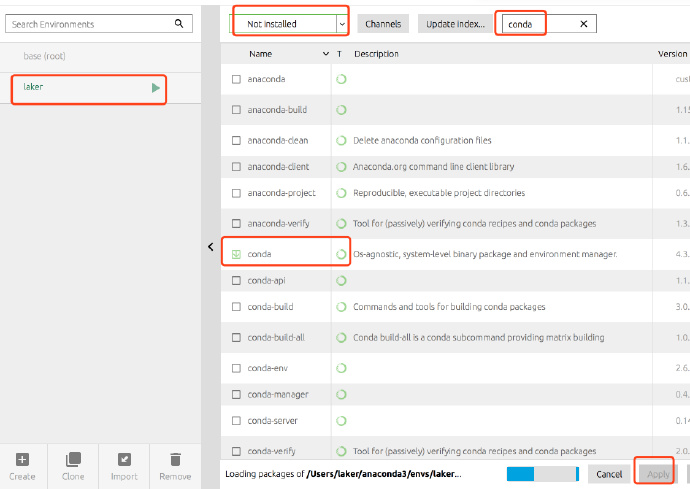Click the Update index... button
The height and width of the screenshot is (489, 690).
coord(455,24)
